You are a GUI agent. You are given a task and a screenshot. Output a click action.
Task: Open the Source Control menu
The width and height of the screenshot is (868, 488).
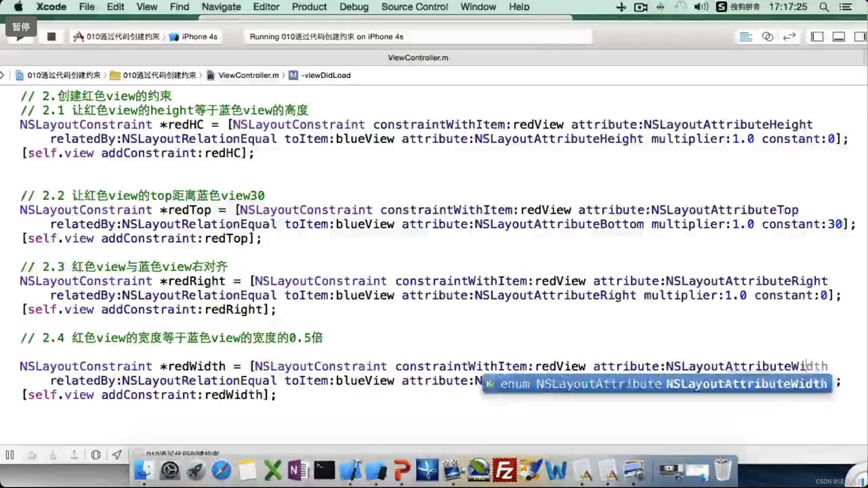[414, 7]
